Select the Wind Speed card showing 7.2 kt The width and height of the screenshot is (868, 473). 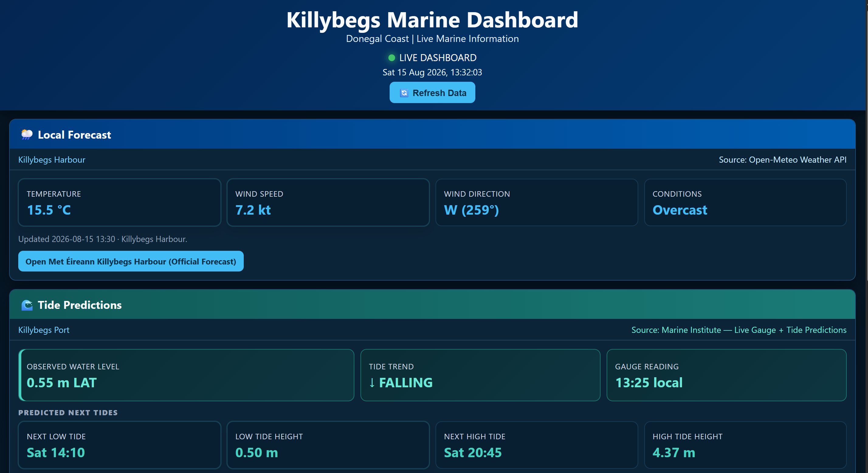coord(328,202)
